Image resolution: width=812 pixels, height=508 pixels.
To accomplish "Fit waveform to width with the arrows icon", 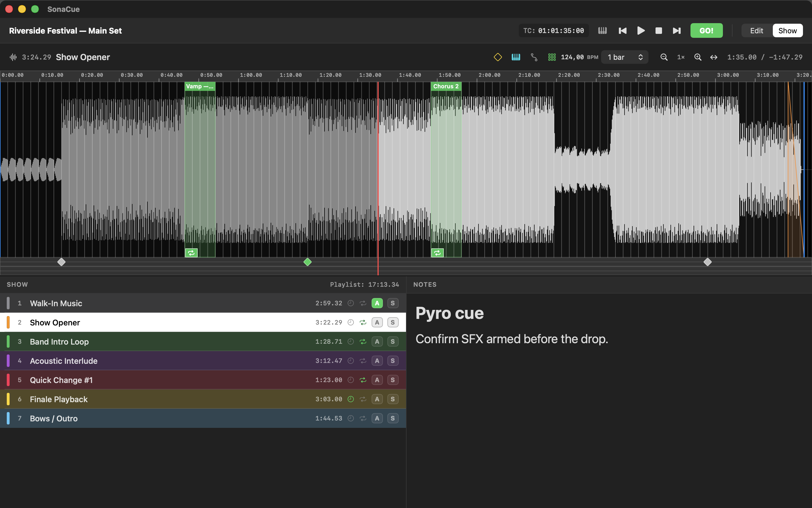I will 714,57.
